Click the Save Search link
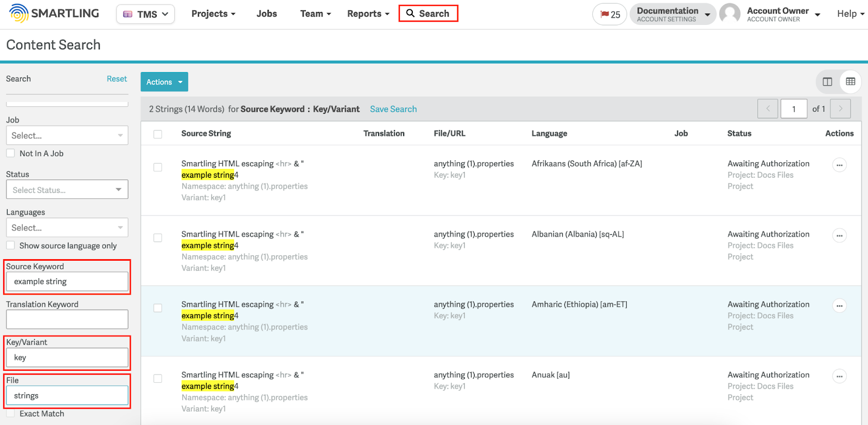The height and width of the screenshot is (425, 868). point(393,109)
